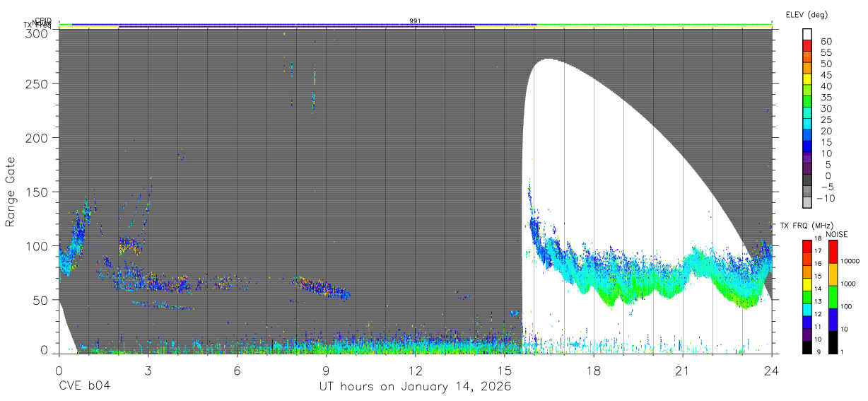Click the '55' label on ELEV colorbar
Screen dimensions: 868x401
click(826, 52)
